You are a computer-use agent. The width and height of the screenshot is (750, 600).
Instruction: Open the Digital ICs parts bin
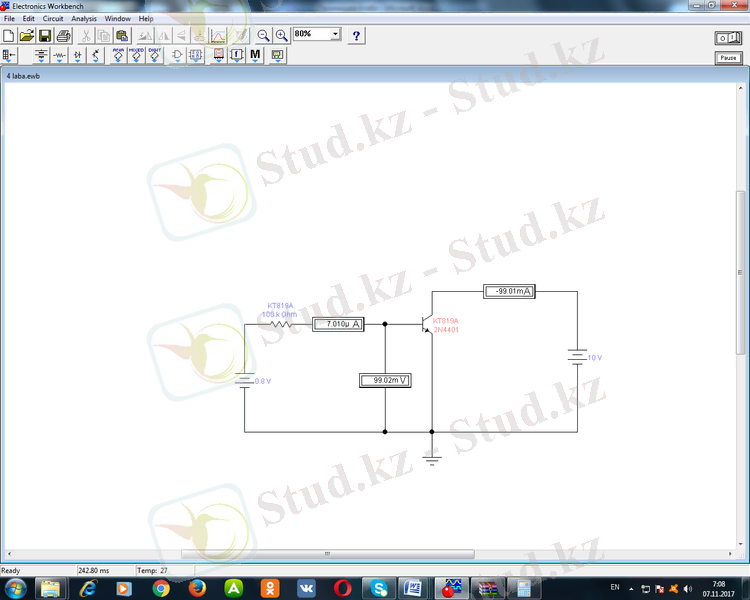tap(154, 56)
